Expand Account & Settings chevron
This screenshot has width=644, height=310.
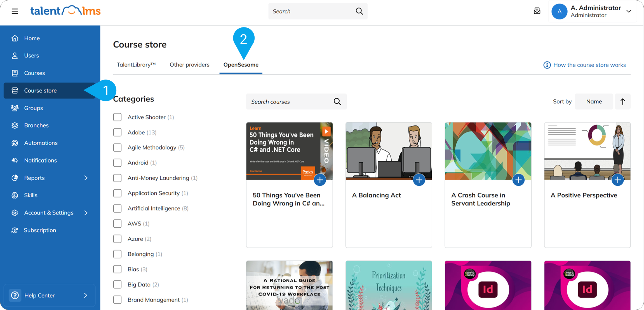click(x=86, y=213)
